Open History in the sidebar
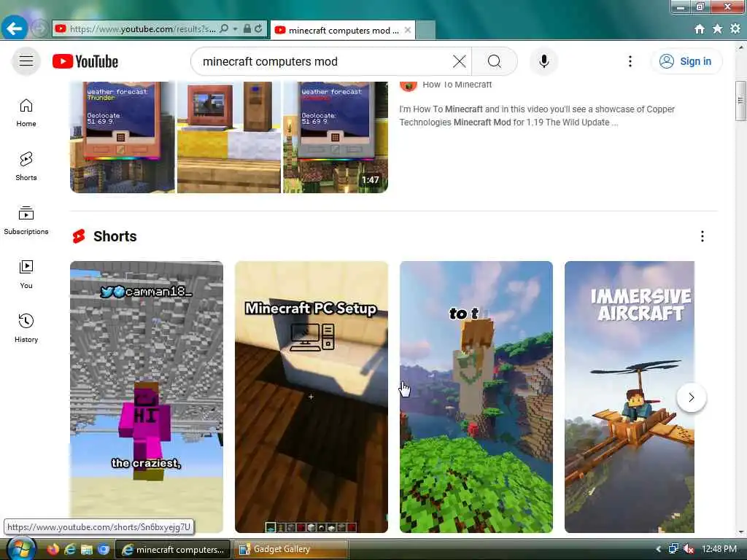The height and width of the screenshot is (560, 747). 26,328
